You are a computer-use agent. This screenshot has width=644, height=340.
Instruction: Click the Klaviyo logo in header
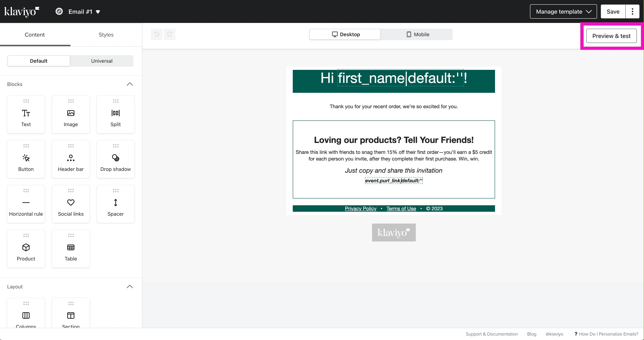coord(22,12)
